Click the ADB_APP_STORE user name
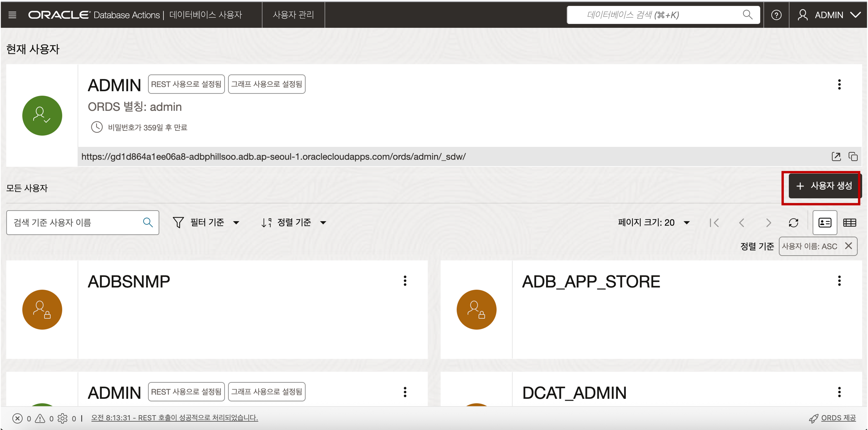 click(591, 282)
